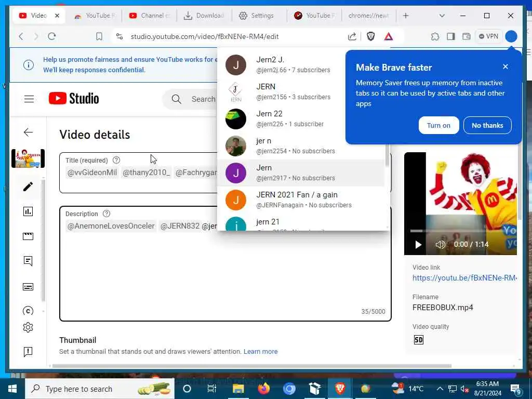532x399 pixels.
Task: Open the Brave Wallet icon
Action: click(467, 36)
